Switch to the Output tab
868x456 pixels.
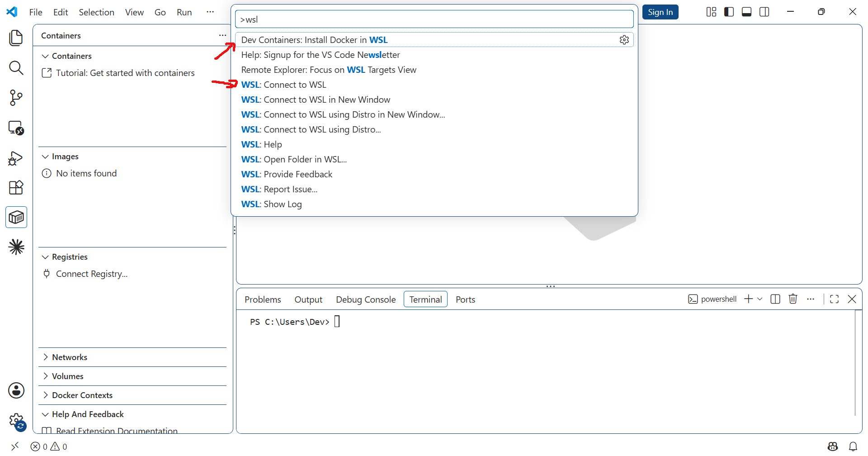(x=308, y=299)
